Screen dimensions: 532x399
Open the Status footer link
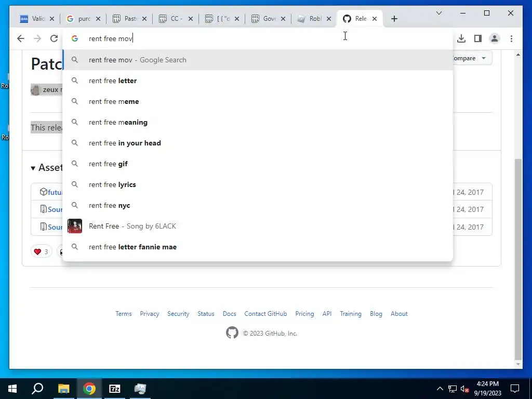(x=206, y=314)
